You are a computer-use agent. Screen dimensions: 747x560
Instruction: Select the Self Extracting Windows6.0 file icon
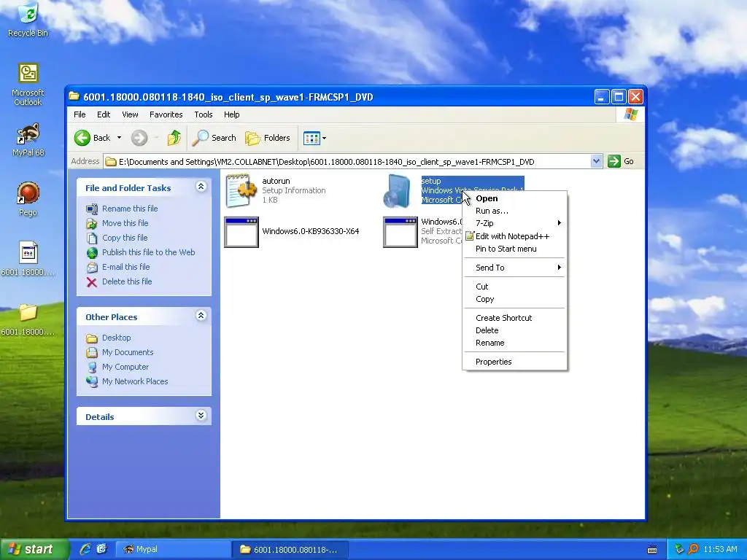point(400,232)
